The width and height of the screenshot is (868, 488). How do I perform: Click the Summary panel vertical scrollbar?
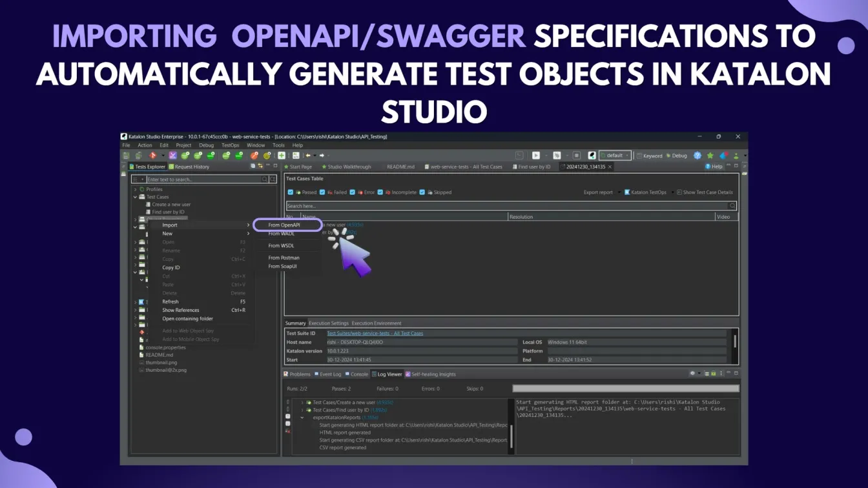pos(735,341)
